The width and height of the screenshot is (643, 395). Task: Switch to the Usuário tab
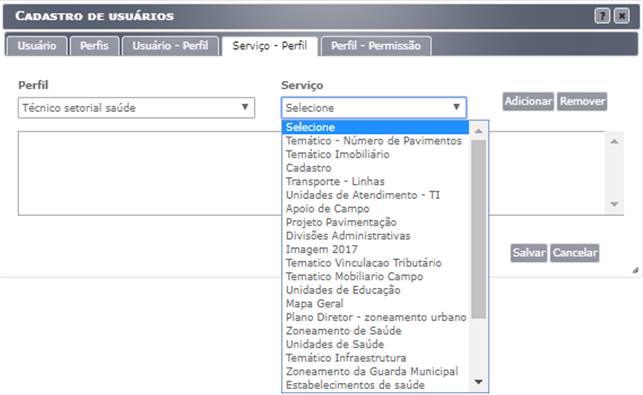(x=36, y=46)
